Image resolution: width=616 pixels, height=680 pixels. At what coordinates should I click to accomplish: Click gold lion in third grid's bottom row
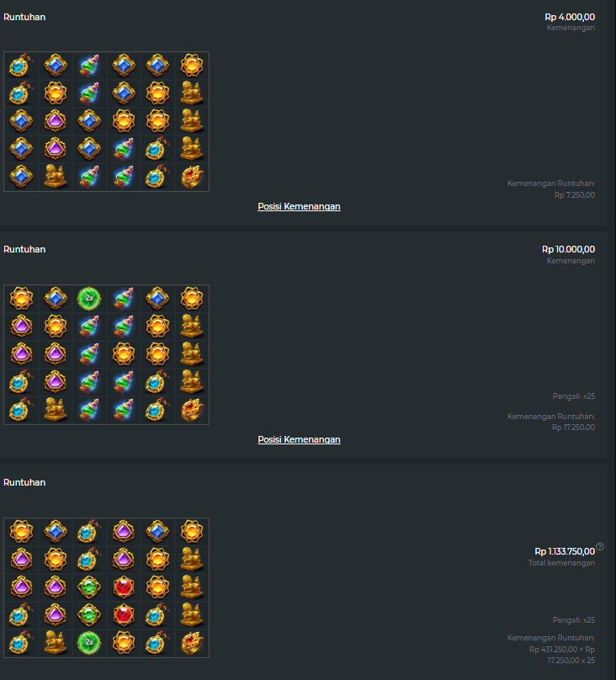[56, 643]
